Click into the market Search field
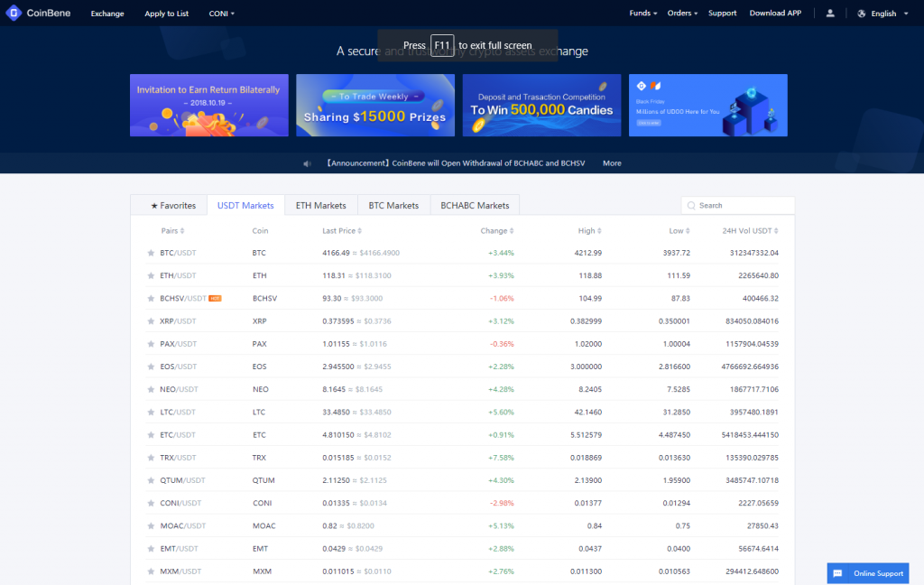924x585 pixels. [738, 206]
